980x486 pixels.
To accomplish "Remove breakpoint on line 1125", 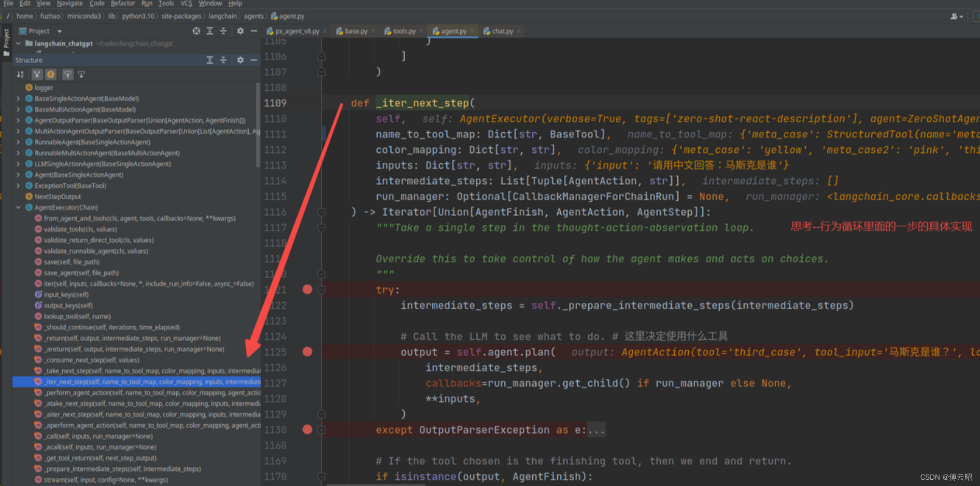I will point(307,352).
